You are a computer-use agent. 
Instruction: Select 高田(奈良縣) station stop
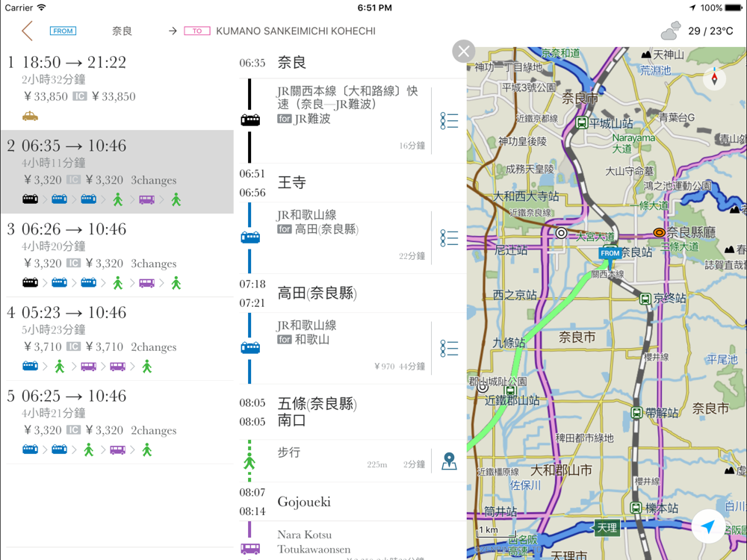point(353,293)
